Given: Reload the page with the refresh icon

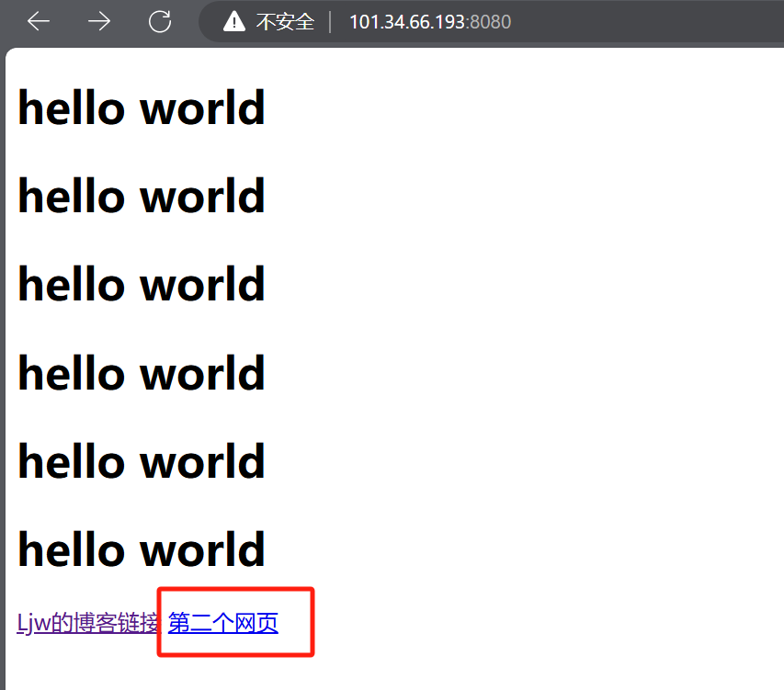Looking at the screenshot, I should 160,21.
